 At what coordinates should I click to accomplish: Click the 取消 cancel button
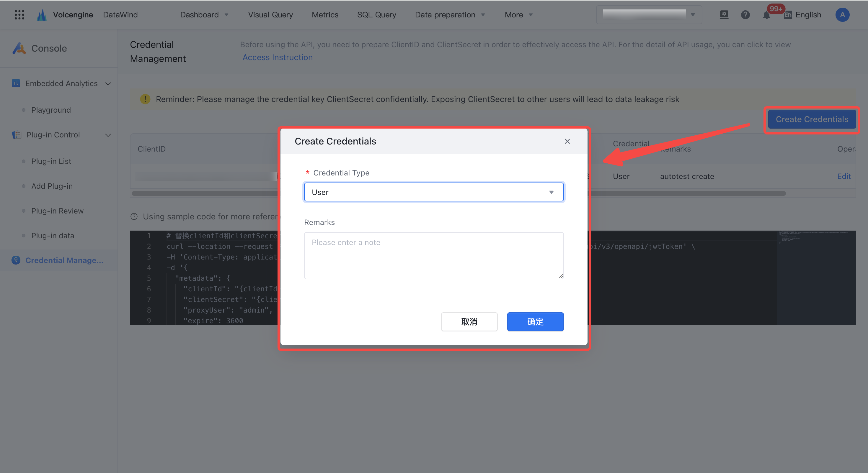coord(469,321)
